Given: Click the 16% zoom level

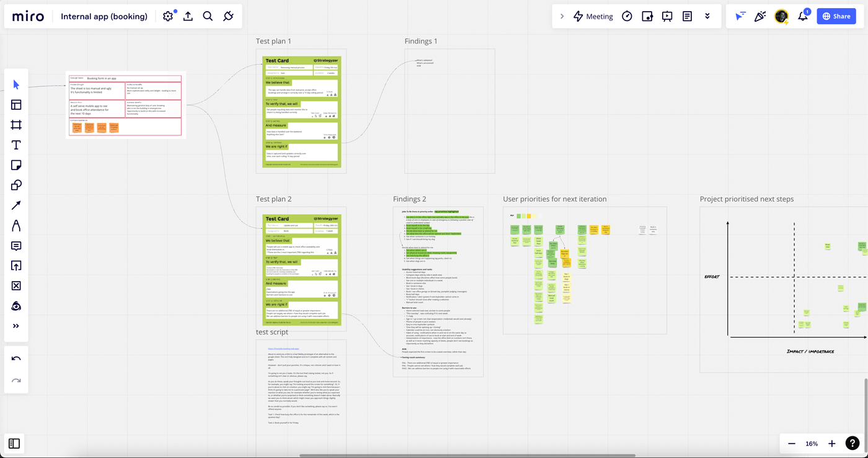Looking at the screenshot, I should click(812, 444).
